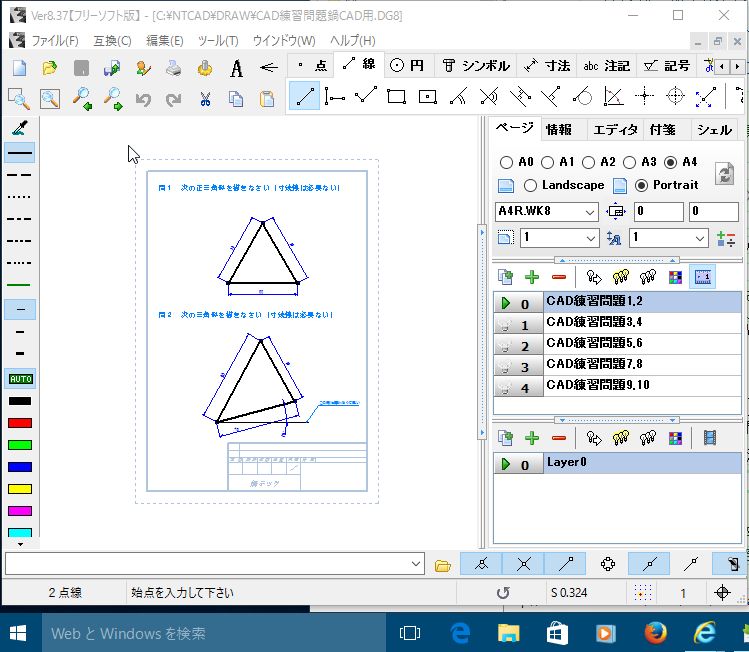Copy selection with copy icon

[x=236, y=99]
